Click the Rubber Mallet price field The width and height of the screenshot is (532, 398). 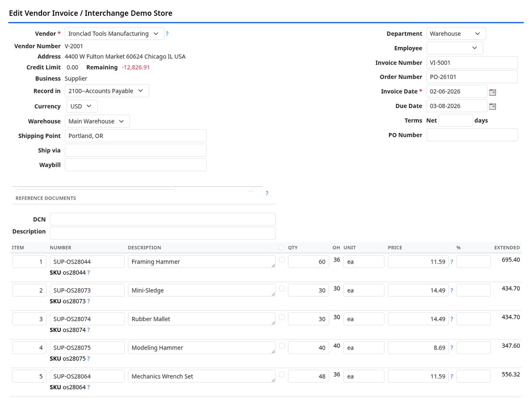418,319
